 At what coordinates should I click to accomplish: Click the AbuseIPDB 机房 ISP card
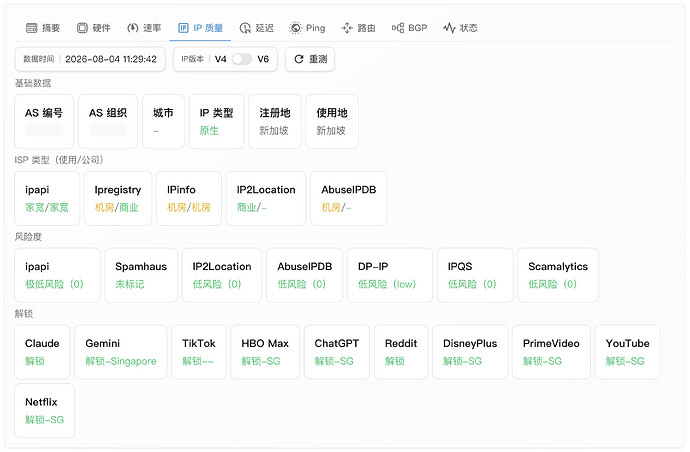(x=349, y=198)
